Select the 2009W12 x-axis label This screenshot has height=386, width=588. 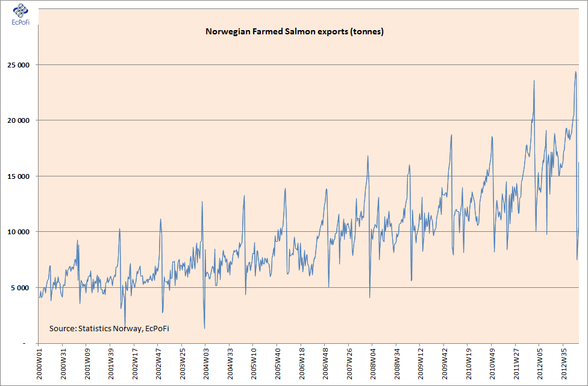[421, 365]
